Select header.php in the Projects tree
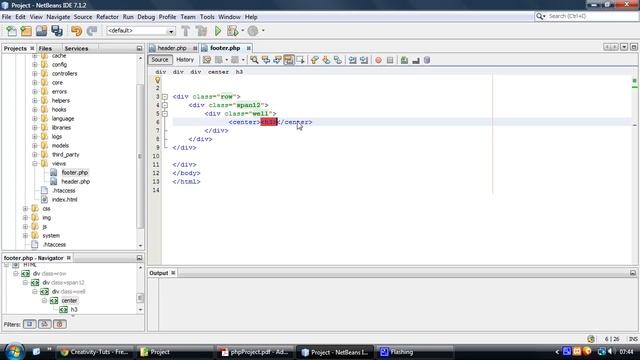Image resolution: width=640 pixels, height=360 pixels. [x=76, y=181]
